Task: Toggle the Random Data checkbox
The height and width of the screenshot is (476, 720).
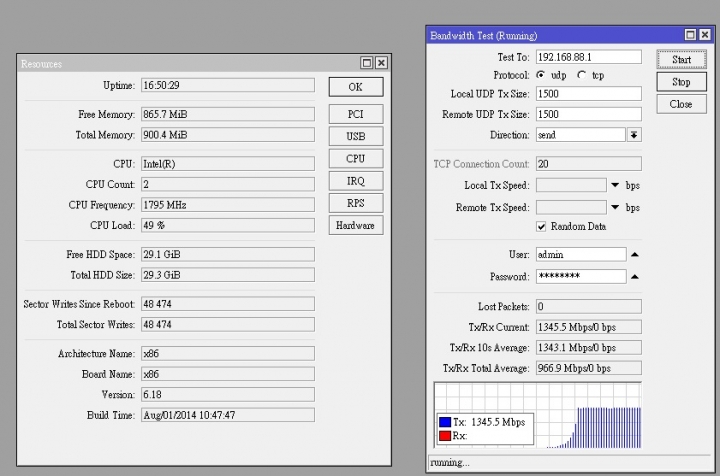Action: [541, 226]
